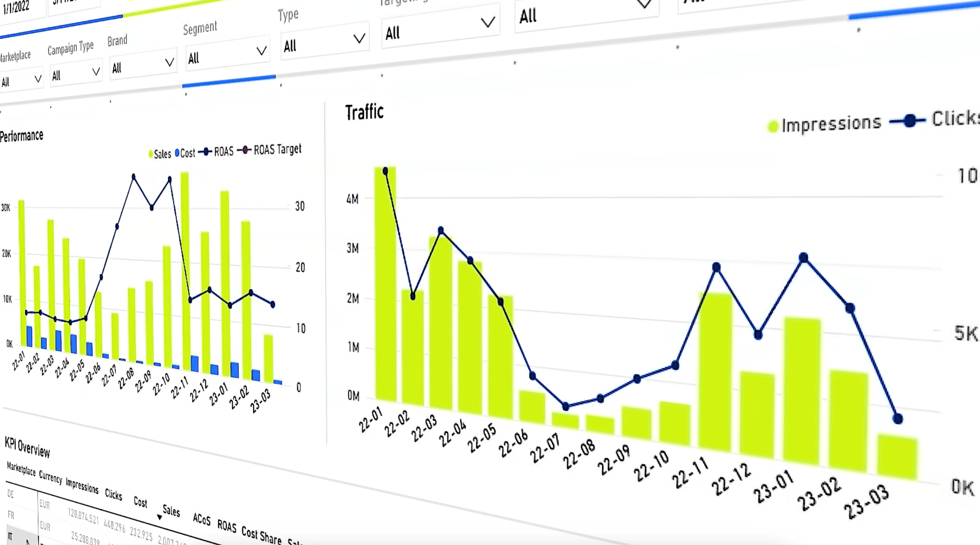Click the Marketplace column header in KPI table
The width and height of the screenshot is (980, 545).
(21, 469)
